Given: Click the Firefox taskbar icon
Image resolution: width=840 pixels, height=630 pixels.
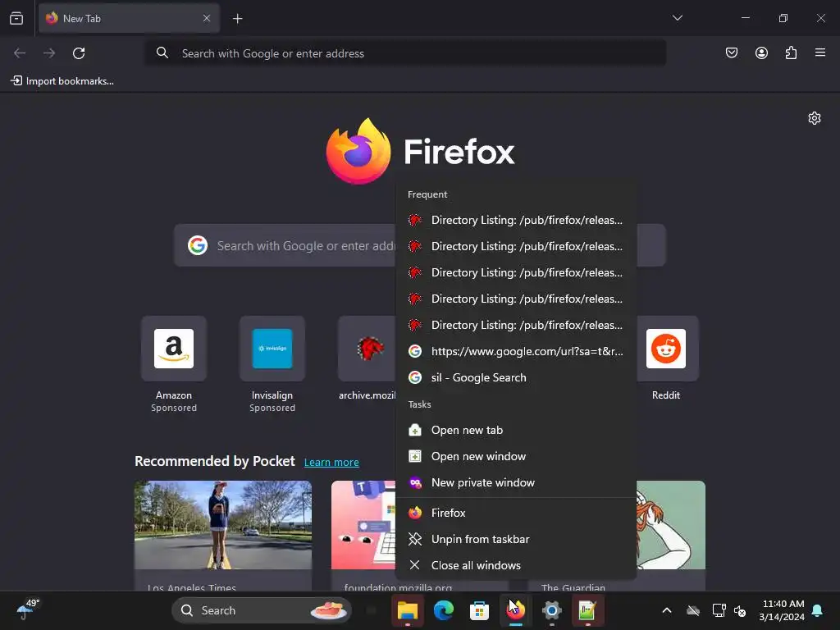Looking at the screenshot, I should (515, 610).
